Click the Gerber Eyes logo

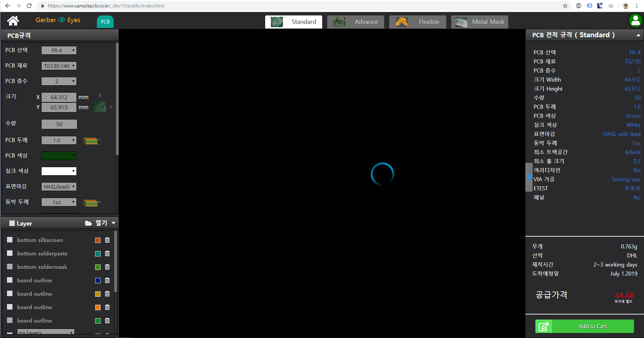[58, 20]
